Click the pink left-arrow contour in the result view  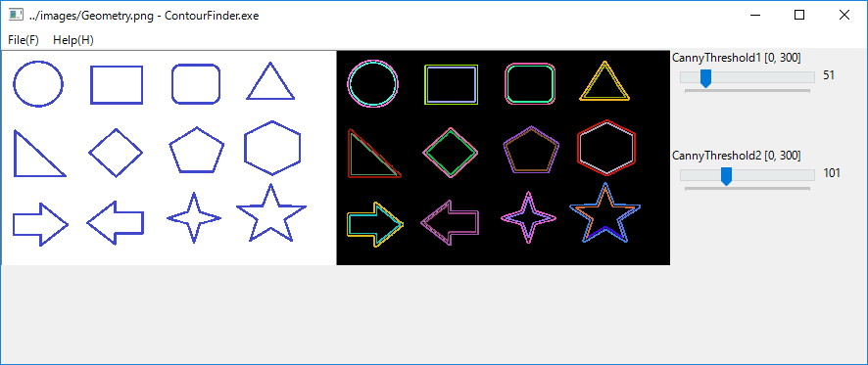[450, 222]
